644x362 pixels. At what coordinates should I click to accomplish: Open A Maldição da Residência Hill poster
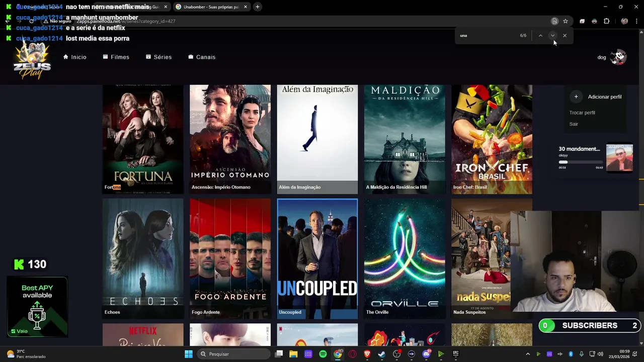(x=405, y=139)
